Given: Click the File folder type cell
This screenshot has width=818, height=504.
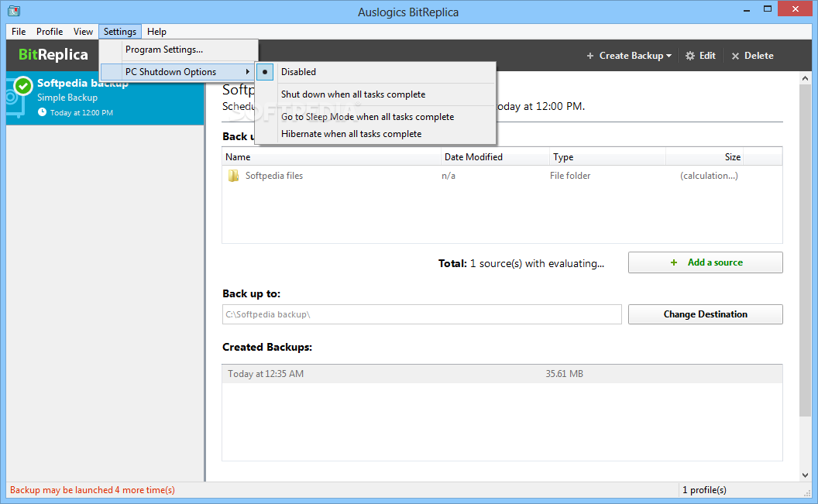Looking at the screenshot, I should click(x=570, y=176).
